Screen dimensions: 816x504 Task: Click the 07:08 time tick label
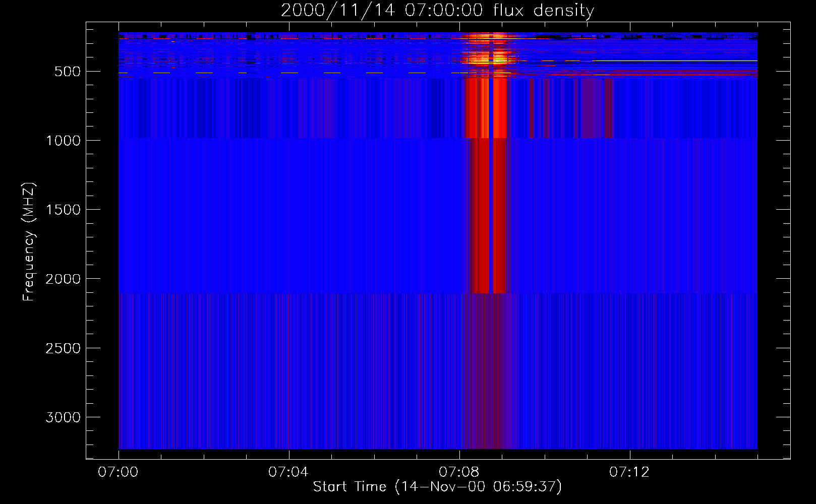coord(459,472)
